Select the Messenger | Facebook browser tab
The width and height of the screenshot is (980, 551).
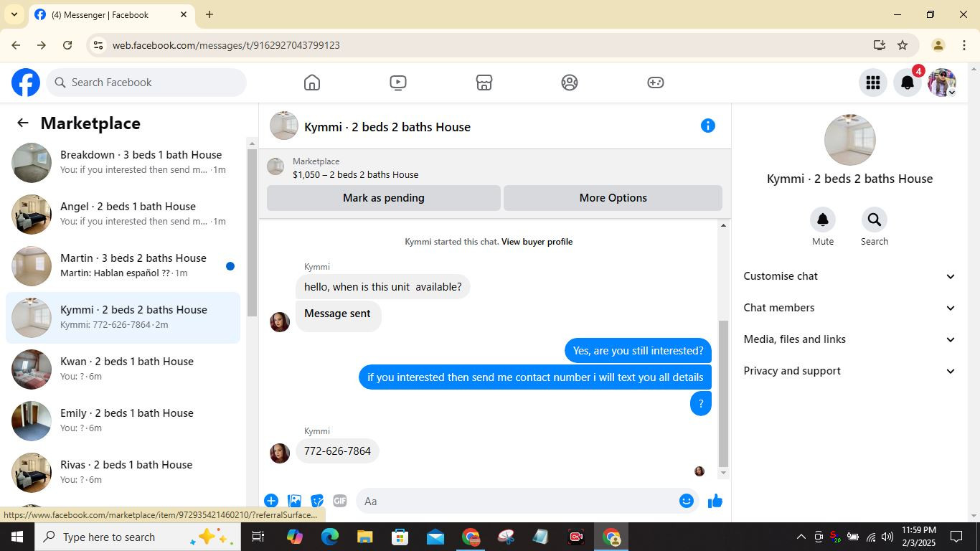112,14
